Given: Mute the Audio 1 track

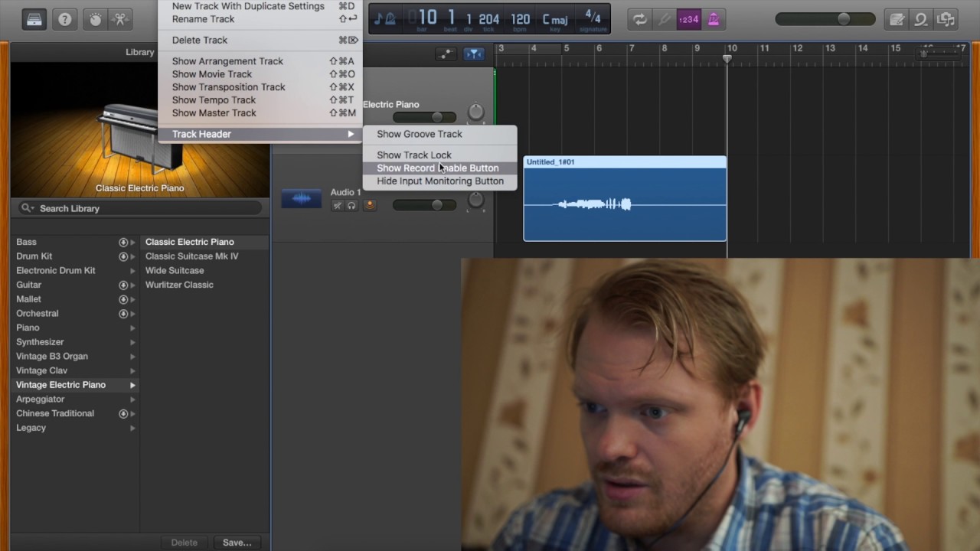Looking at the screenshot, I should 337,205.
